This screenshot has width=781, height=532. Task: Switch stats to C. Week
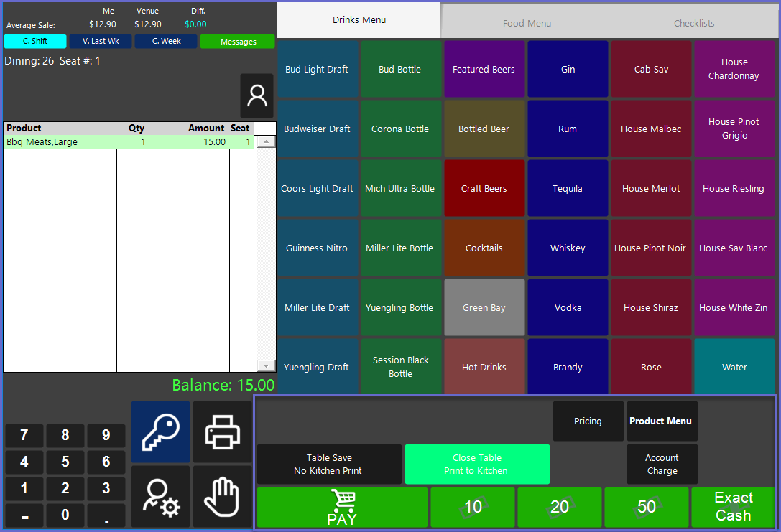click(x=166, y=42)
